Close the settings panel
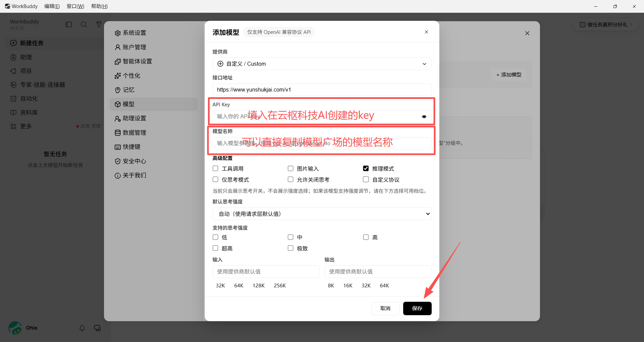The width and height of the screenshot is (644, 342). coord(527,33)
